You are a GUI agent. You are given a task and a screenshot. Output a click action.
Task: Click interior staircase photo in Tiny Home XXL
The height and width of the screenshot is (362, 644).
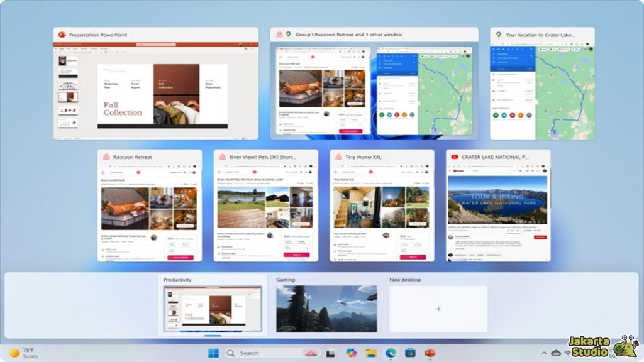[357, 207]
